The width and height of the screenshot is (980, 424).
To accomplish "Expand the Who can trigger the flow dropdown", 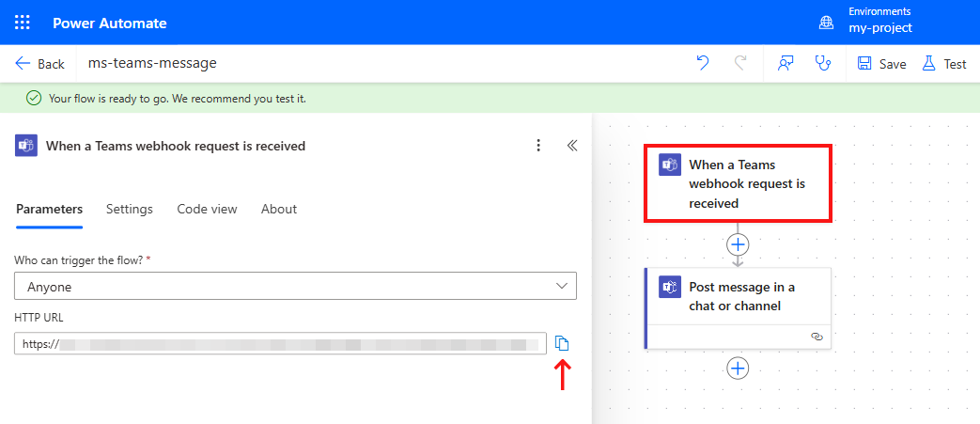I will coord(295,287).
